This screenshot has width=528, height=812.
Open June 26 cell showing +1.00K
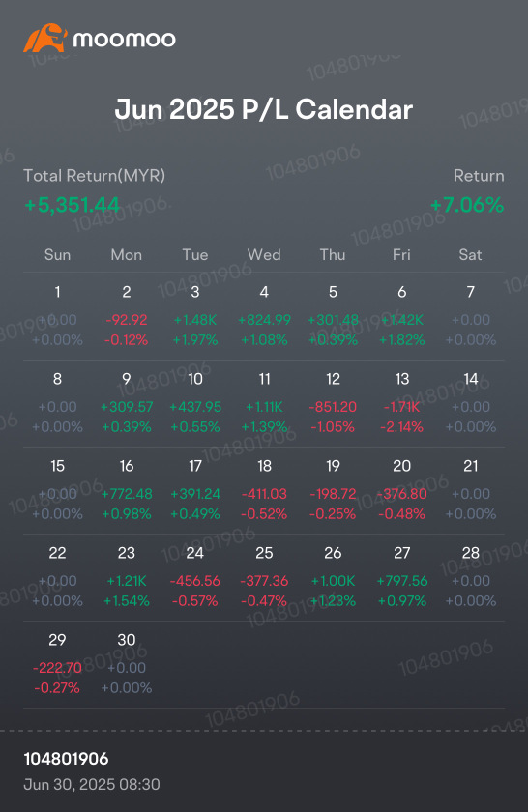pyautogui.click(x=333, y=577)
